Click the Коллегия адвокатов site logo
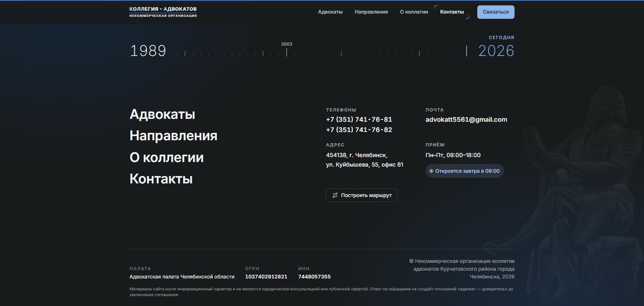This screenshot has height=306, width=644. 163,12
